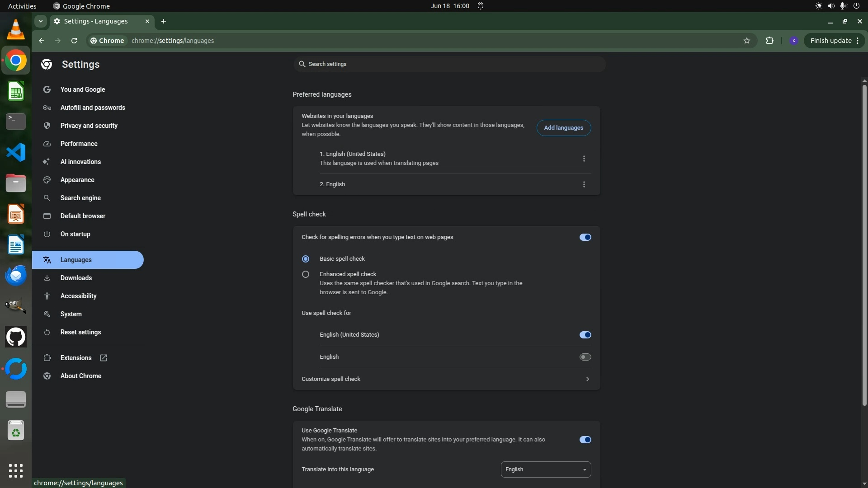The image size is (868, 488).
Task: Open the tab search dropdown arrow
Action: click(41, 21)
